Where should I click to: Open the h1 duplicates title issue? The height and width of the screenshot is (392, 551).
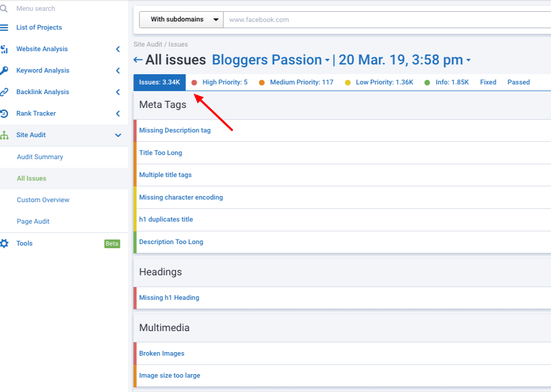pyautogui.click(x=166, y=220)
